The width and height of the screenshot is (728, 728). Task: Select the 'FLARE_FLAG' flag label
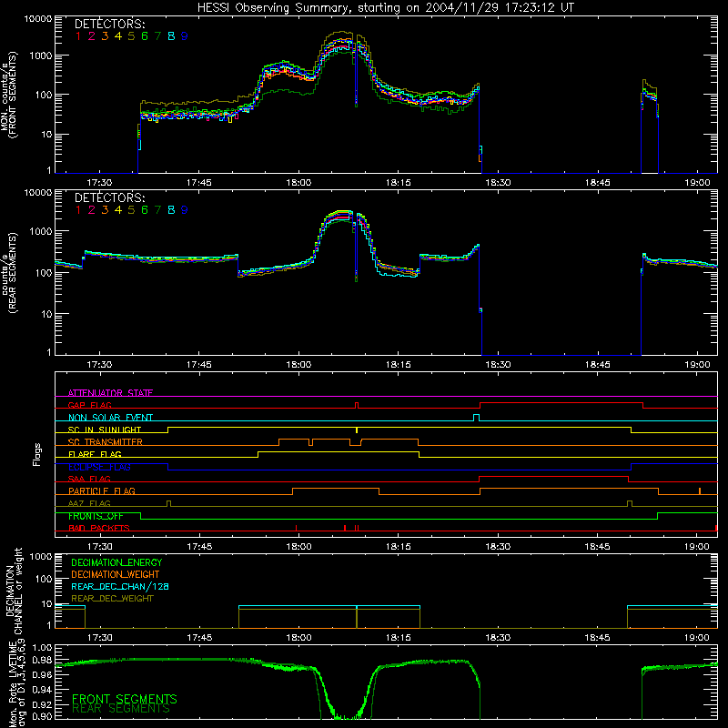(x=95, y=454)
